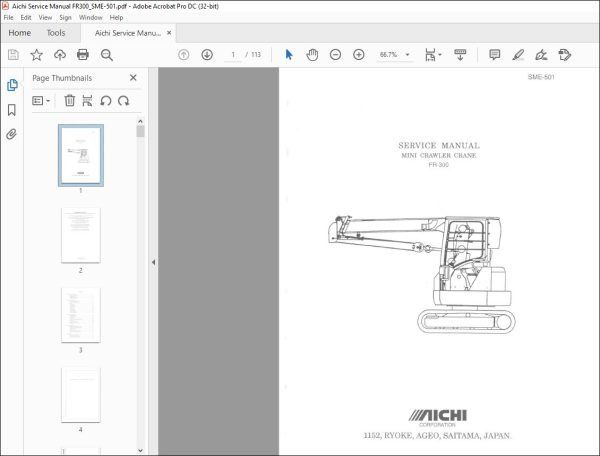This screenshot has height=456, width=600.
Task: Click the "SERVICE MANUAL" heading text
Action: (439, 145)
